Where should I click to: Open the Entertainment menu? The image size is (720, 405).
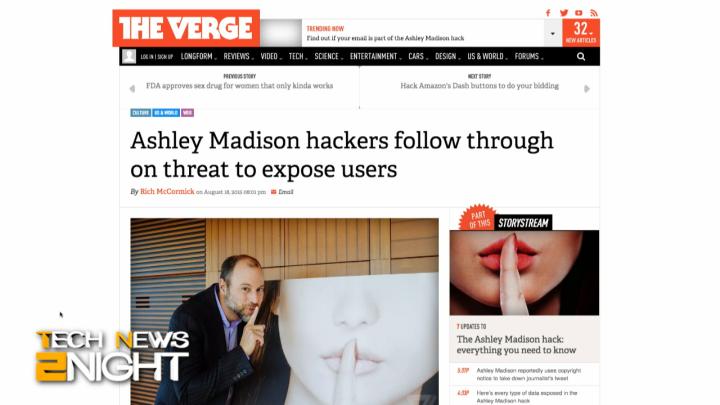click(375, 56)
